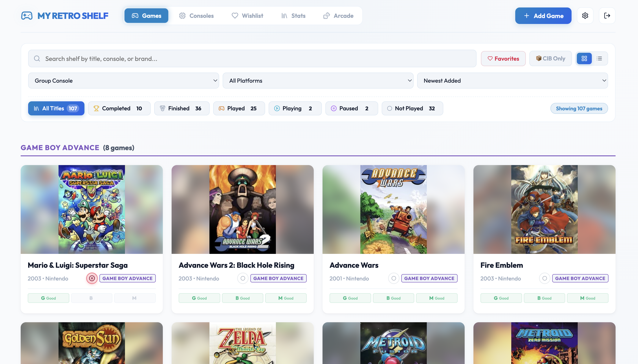Open the Group Console dropdown

(x=123, y=80)
